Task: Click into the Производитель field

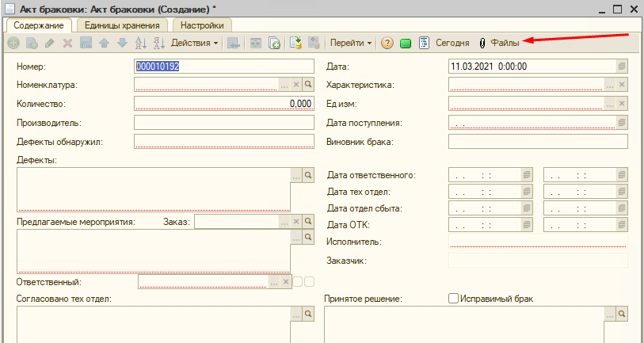Action: (224, 123)
